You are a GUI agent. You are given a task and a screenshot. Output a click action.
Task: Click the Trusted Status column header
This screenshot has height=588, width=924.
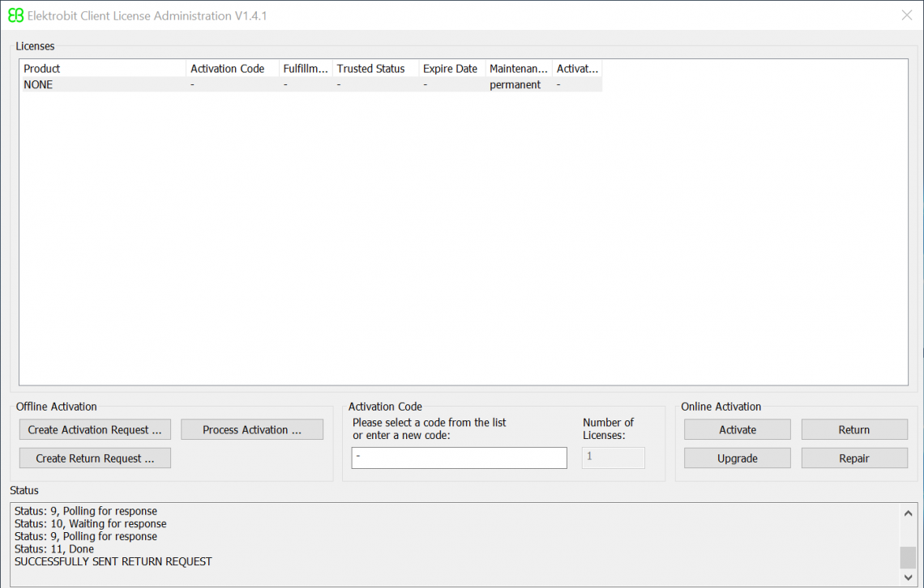tap(375, 69)
